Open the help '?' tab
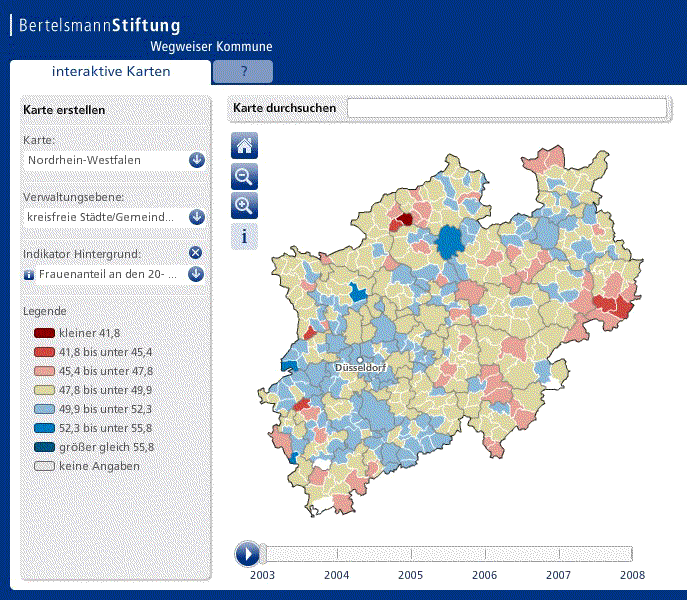Screen dimensions: 688x600 pyautogui.click(x=243, y=72)
